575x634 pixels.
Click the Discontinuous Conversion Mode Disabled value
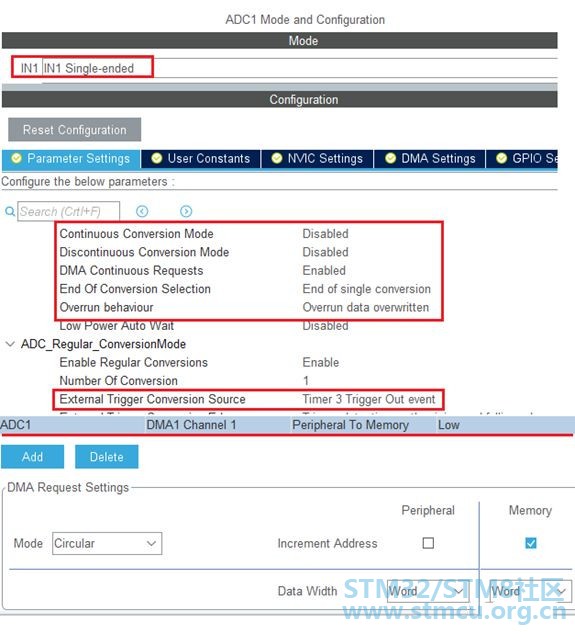[x=326, y=252]
